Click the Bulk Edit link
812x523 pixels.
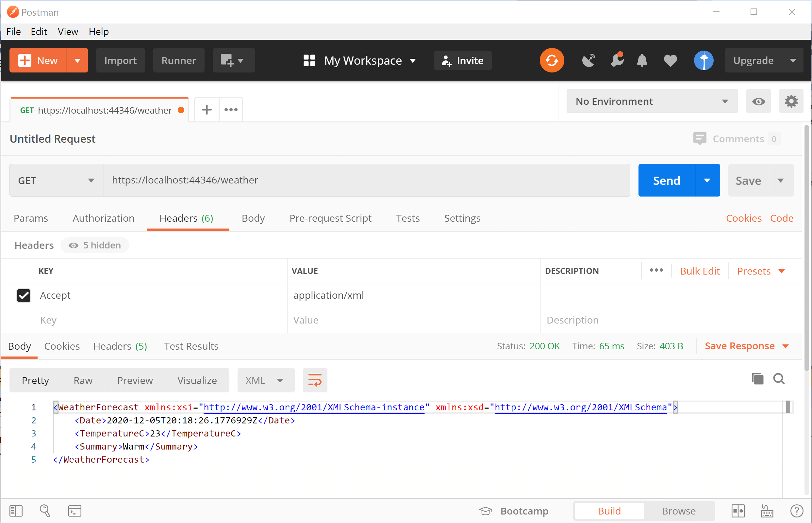(700, 271)
